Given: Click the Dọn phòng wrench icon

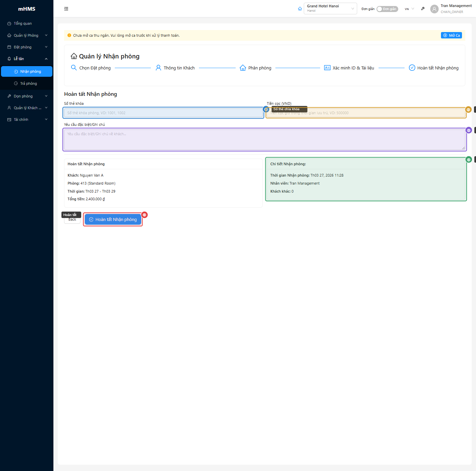Looking at the screenshot, I should (x=9, y=96).
